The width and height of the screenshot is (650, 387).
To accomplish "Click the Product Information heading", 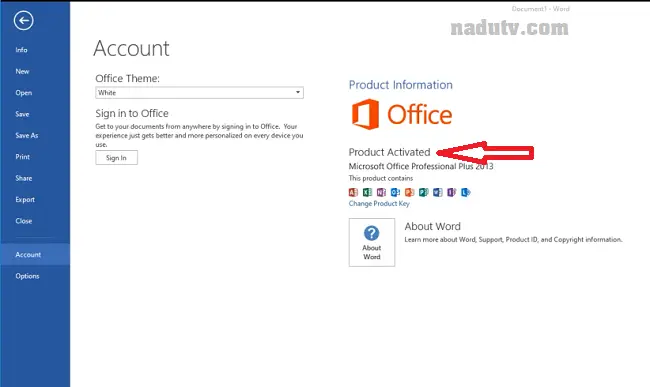I will tap(400, 85).
